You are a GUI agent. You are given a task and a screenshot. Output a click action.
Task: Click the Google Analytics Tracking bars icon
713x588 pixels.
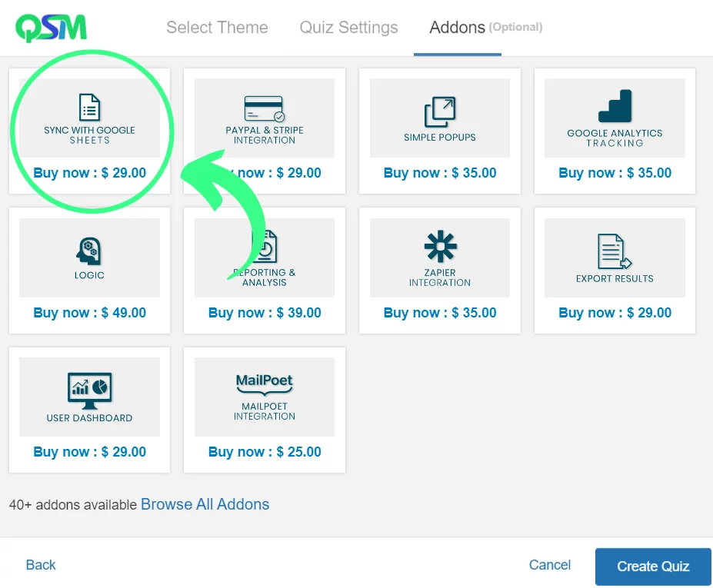615,106
